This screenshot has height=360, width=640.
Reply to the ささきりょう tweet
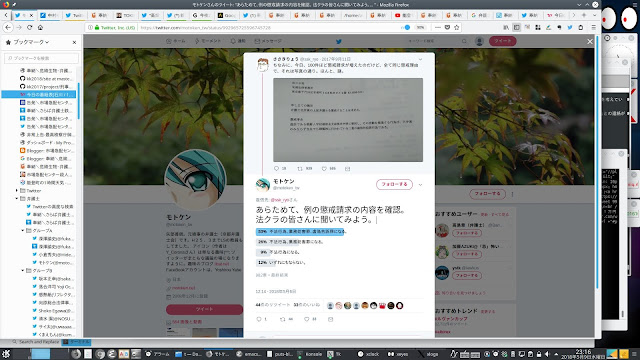coord(276,168)
